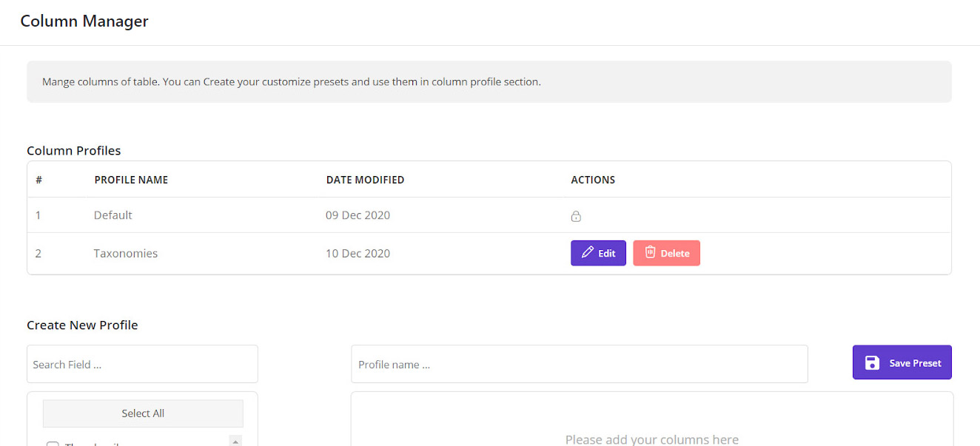Select the Taxonomies profile name
This screenshot has width=980, height=446.
(125, 253)
